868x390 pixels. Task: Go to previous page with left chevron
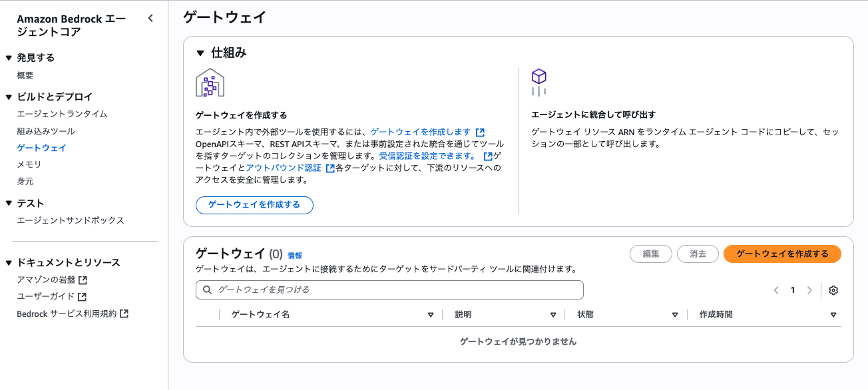[x=776, y=290]
